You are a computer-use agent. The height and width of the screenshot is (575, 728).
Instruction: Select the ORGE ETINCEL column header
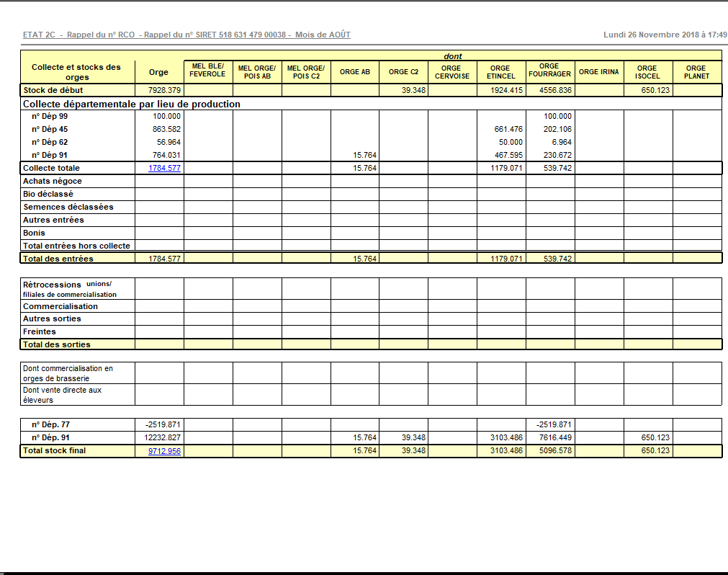click(x=500, y=72)
